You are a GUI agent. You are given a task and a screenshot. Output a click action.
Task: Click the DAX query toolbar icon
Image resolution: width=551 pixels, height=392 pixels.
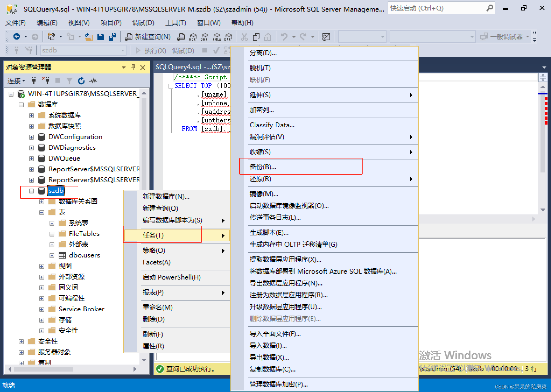tap(228, 37)
